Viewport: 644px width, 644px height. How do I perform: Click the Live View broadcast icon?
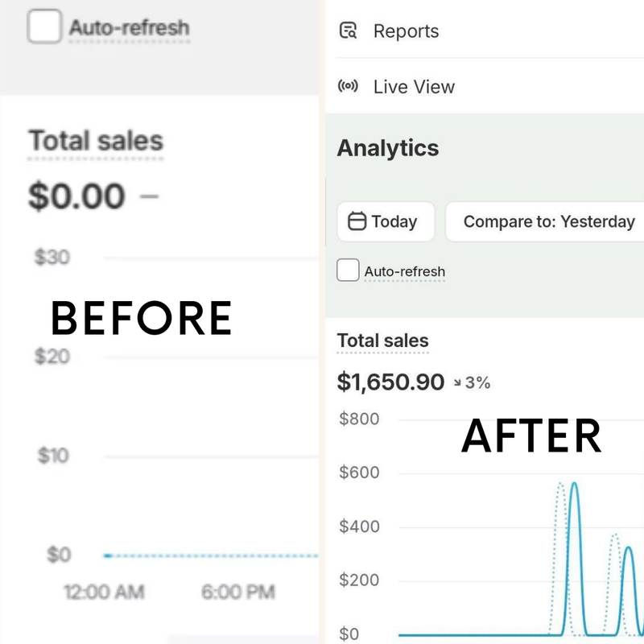(349, 87)
